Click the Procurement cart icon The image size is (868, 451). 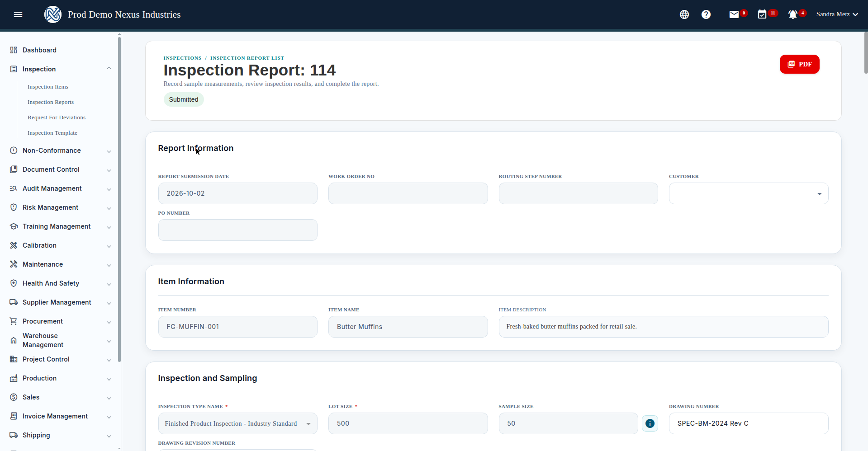14,321
